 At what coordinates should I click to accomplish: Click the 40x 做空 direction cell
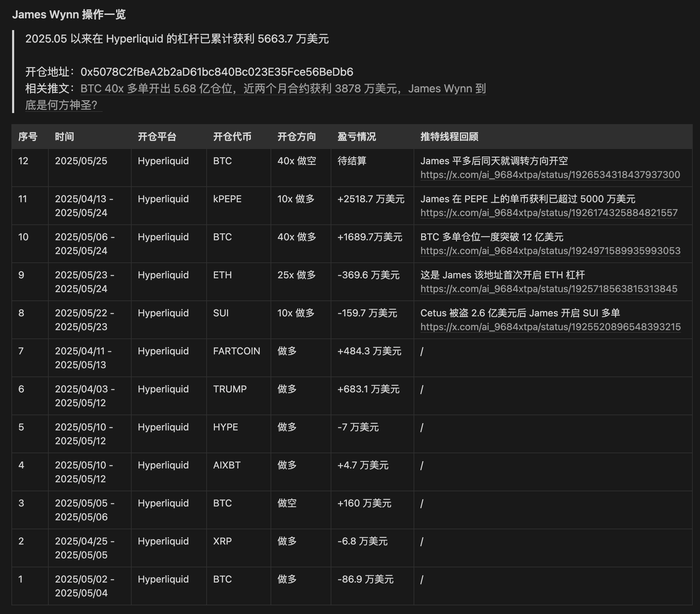point(296,161)
